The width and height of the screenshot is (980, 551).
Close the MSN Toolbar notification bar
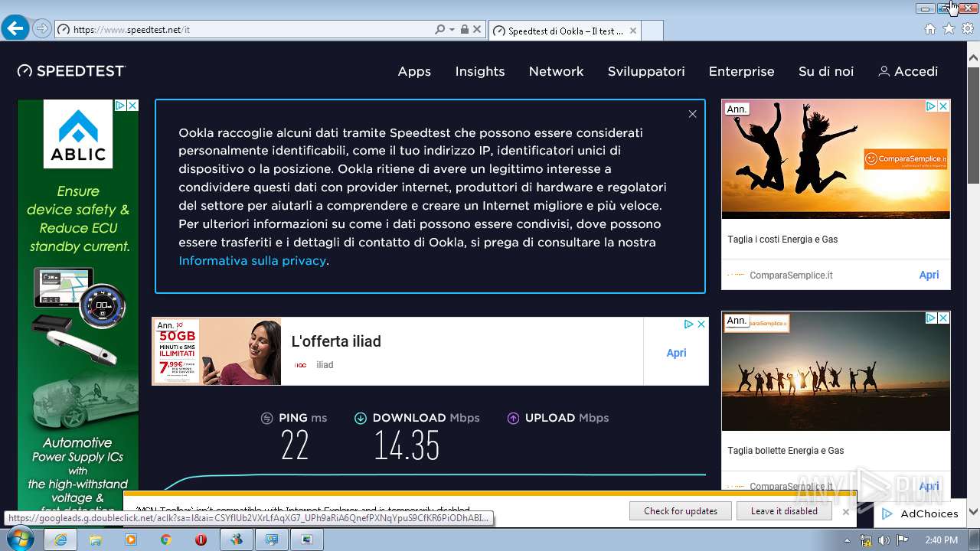point(845,511)
